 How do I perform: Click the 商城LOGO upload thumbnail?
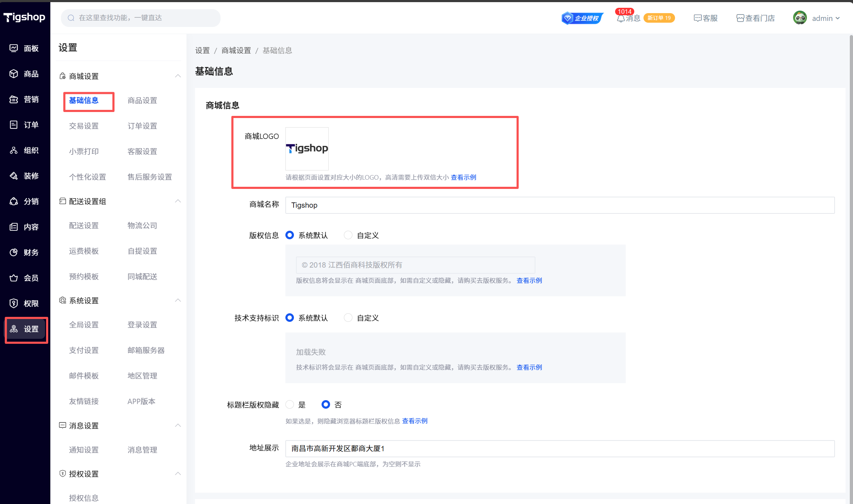pyautogui.click(x=307, y=149)
